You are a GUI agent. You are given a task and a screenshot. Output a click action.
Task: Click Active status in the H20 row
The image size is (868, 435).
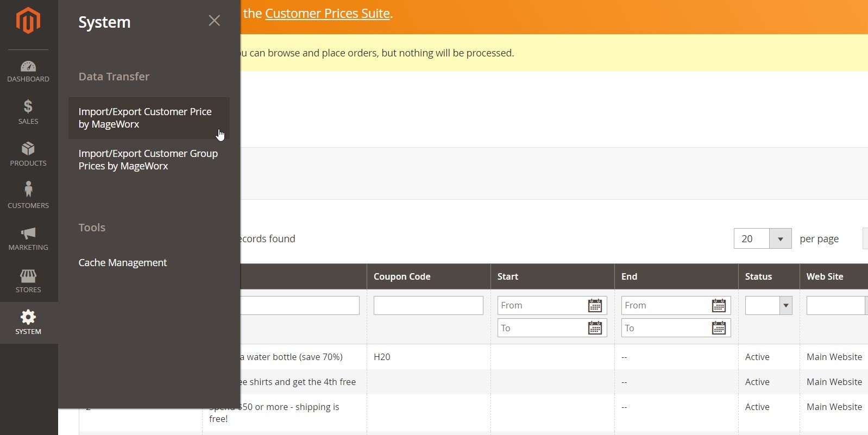757,357
